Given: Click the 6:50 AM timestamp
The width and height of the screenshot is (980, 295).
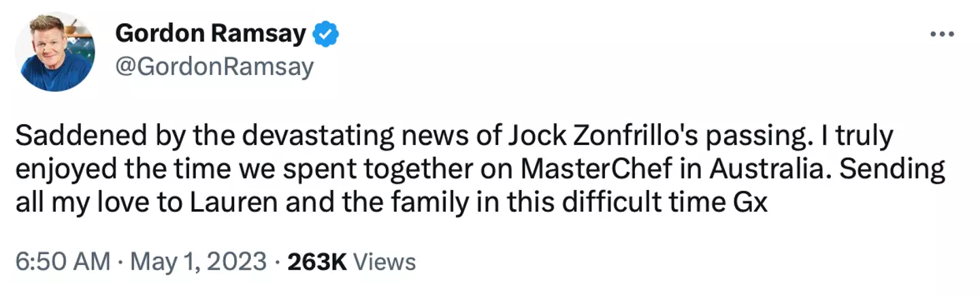Looking at the screenshot, I should click(62, 262).
